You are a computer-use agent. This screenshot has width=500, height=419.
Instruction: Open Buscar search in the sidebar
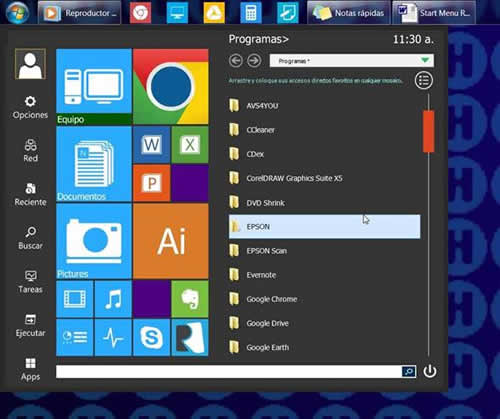click(x=30, y=238)
